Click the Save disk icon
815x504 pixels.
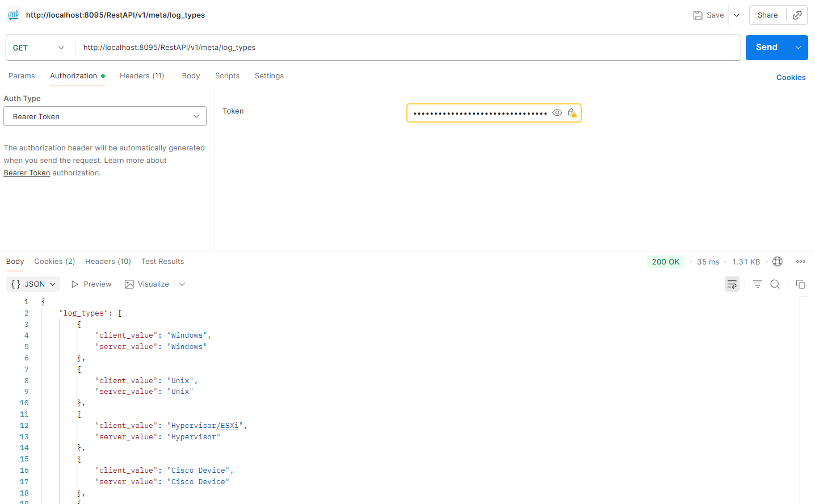pos(698,15)
